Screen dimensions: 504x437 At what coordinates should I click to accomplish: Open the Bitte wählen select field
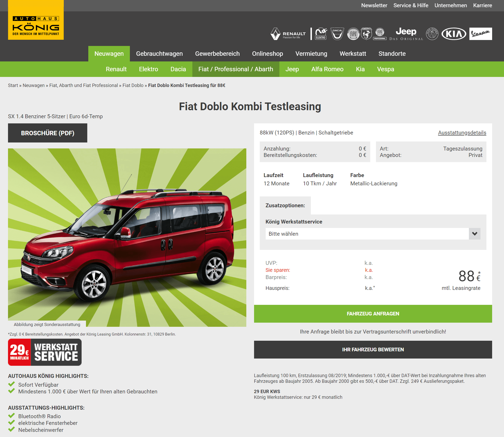click(373, 234)
